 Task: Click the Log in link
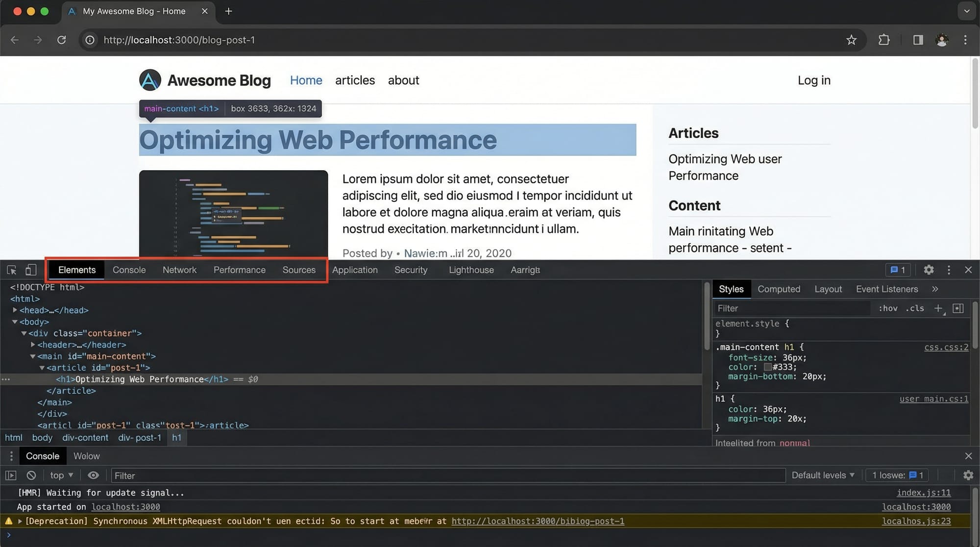pyautogui.click(x=813, y=80)
